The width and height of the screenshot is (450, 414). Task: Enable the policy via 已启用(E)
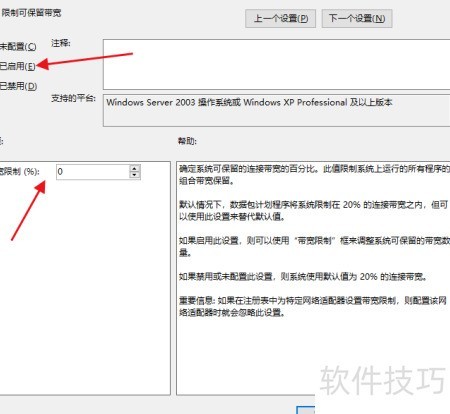(18, 66)
